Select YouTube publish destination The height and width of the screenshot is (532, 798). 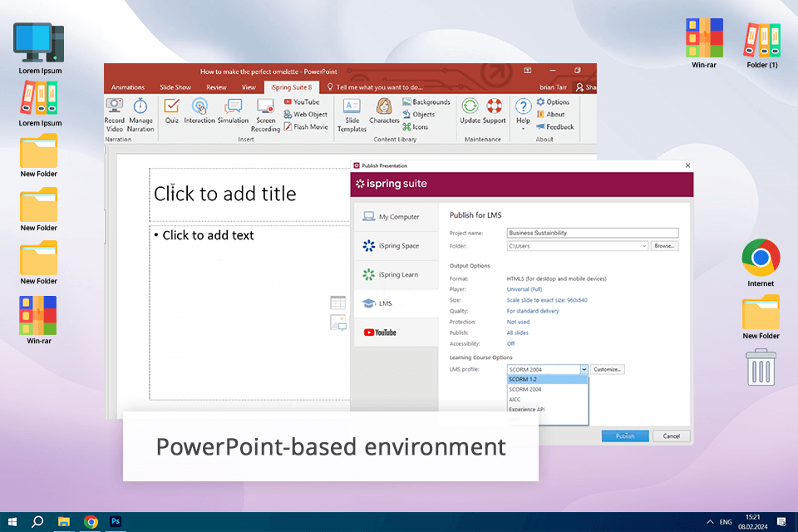[396, 332]
